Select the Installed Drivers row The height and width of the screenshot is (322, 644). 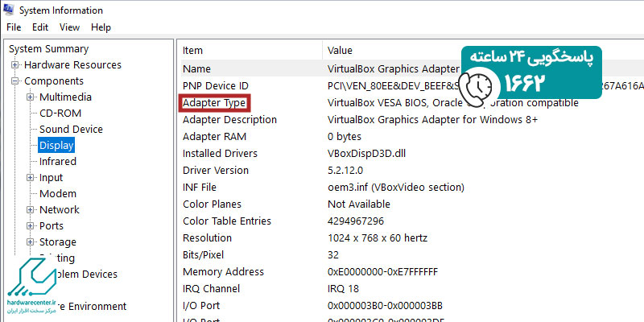(x=412, y=153)
